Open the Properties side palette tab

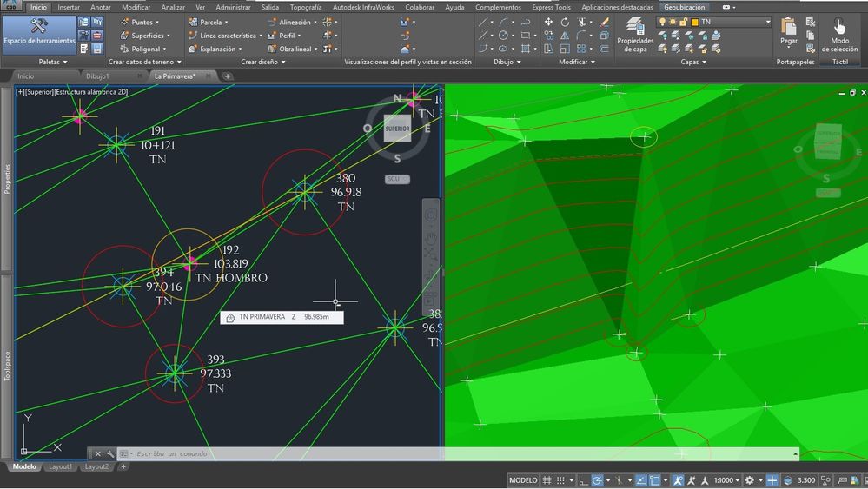coord(7,178)
